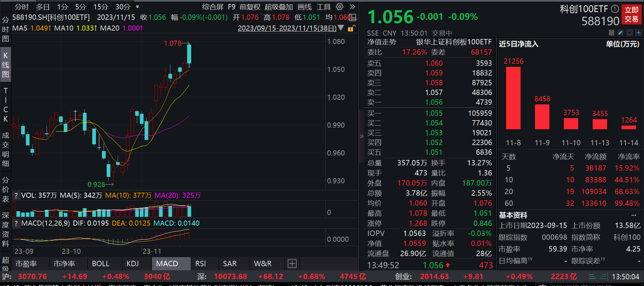The height and width of the screenshot is (286, 644).
Task: Click the 融 margin indicator
Action: point(612,33)
